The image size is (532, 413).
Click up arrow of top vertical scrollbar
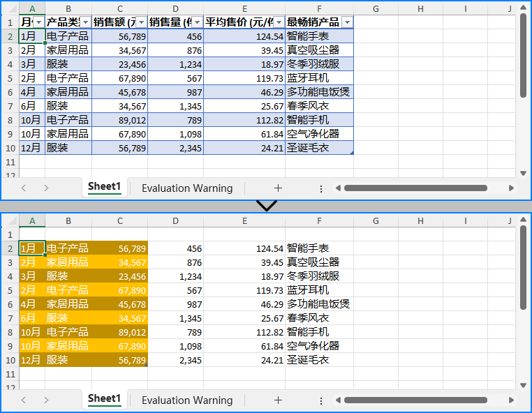(523, 8)
